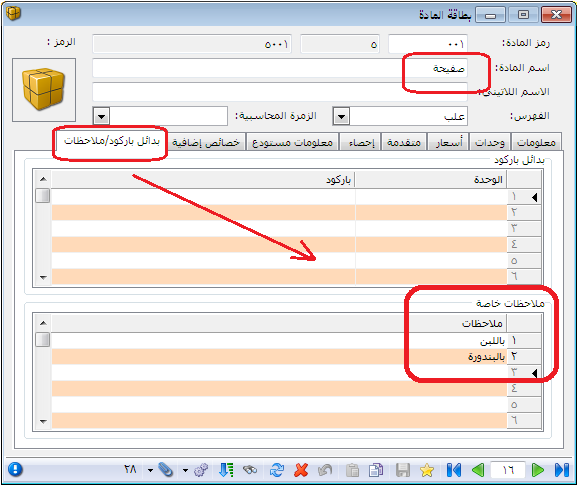This screenshot has height=485, width=578.
Task: Click the code field showing ٥
Action: click(x=340, y=44)
